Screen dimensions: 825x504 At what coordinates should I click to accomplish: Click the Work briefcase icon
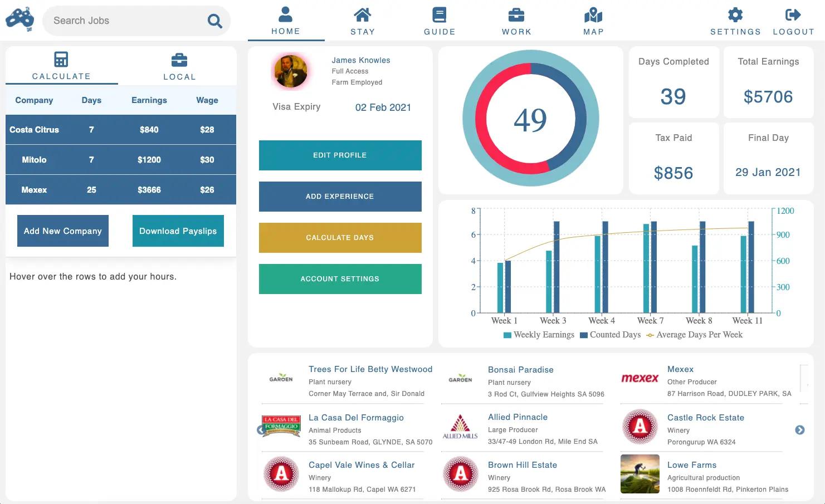pos(516,14)
